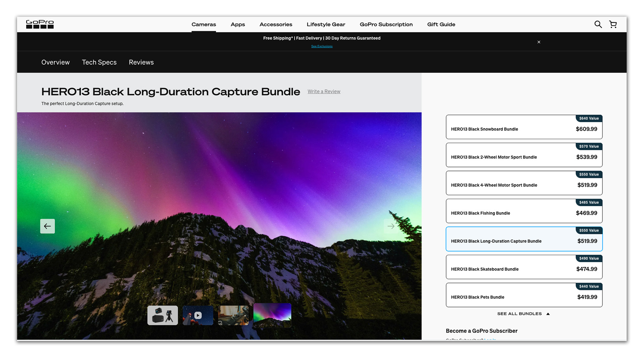Open the Cameras menu

pyautogui.click(x=204, y=24)
